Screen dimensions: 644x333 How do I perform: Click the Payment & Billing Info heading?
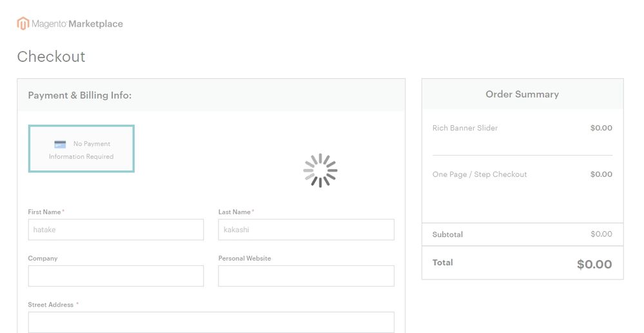80,96
